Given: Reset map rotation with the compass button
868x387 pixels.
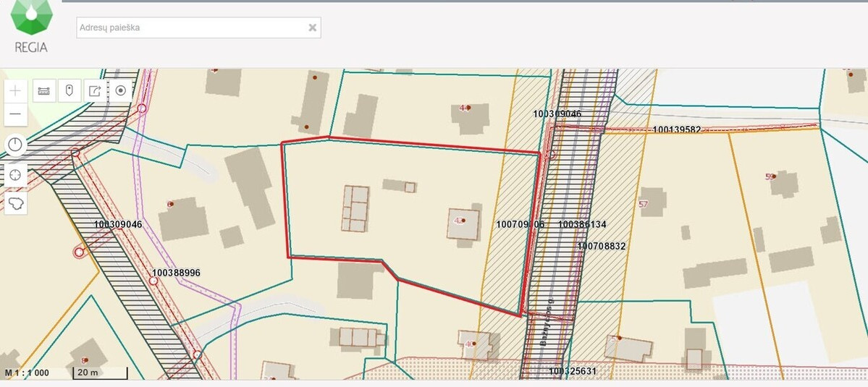Looking at the screenshot, I should [x=15, y=145].
